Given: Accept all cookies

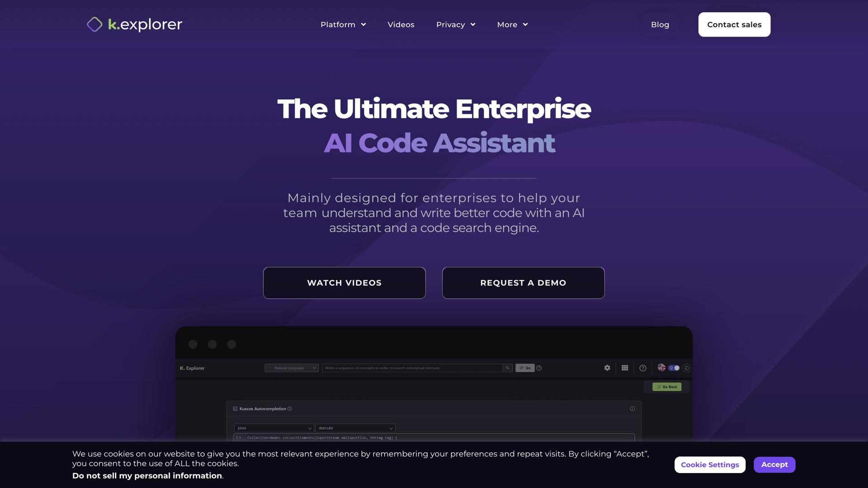Looking at the screenshot, I should click(774, 465).
